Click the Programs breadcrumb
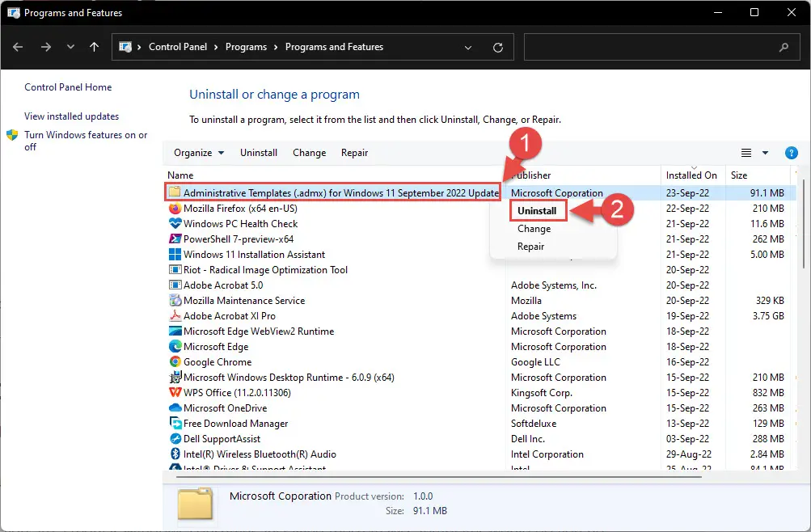This screenshot has height=532, width=811. [x=246, y=47]
